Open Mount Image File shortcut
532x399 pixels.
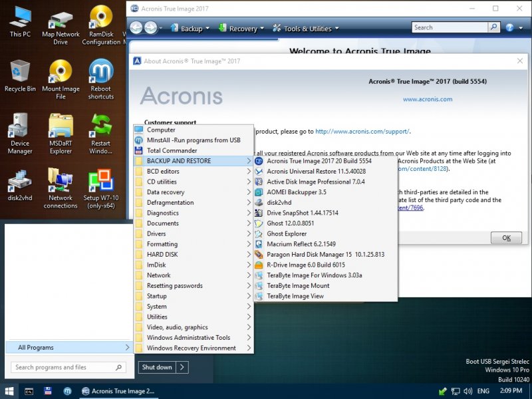61,79
